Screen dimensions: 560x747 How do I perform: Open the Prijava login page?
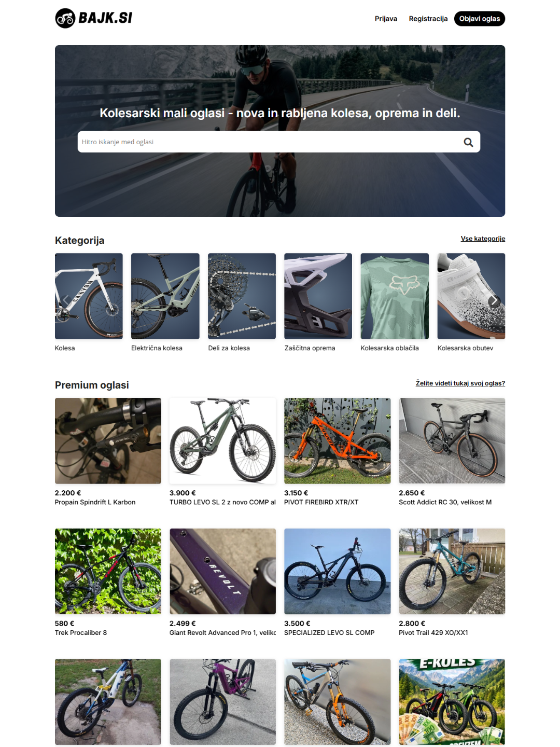(386, 19)
